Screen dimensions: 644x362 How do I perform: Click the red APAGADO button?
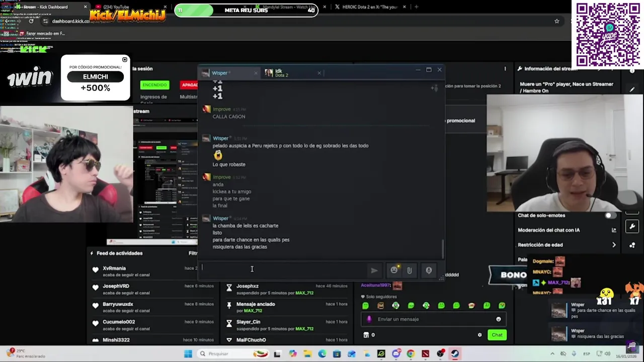[x=189, y=85]
